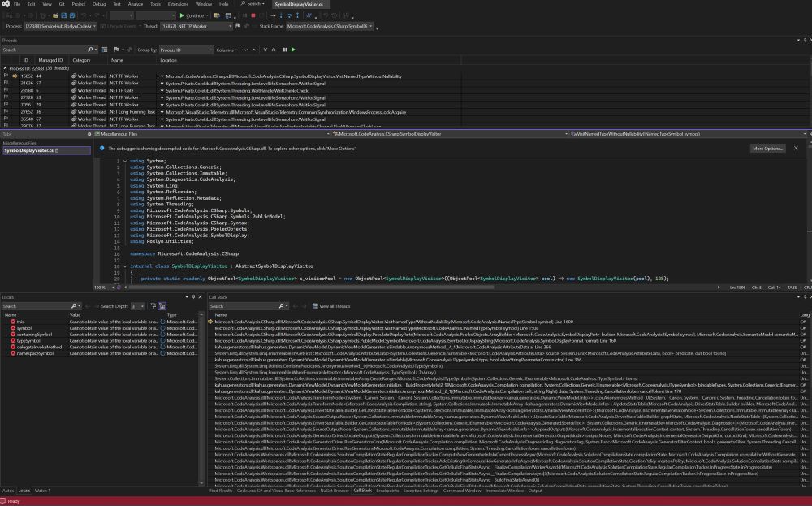Collapse the Process ID 22388 group
This screenshot has width=812, height=506.
pyautogui.click(x=5, y=68)
